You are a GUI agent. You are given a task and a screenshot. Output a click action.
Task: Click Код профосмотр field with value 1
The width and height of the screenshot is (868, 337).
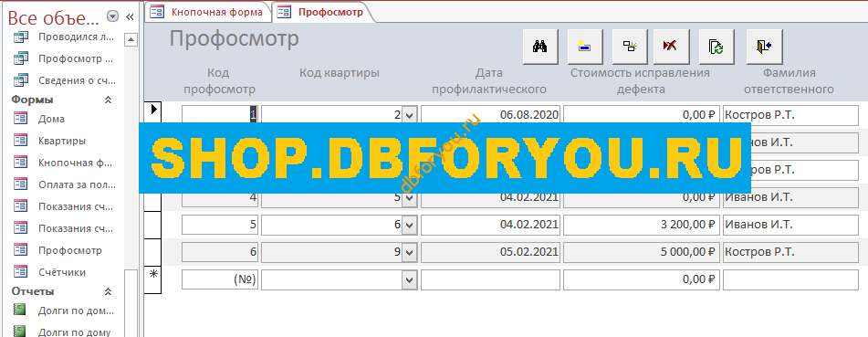pos(220,115)
